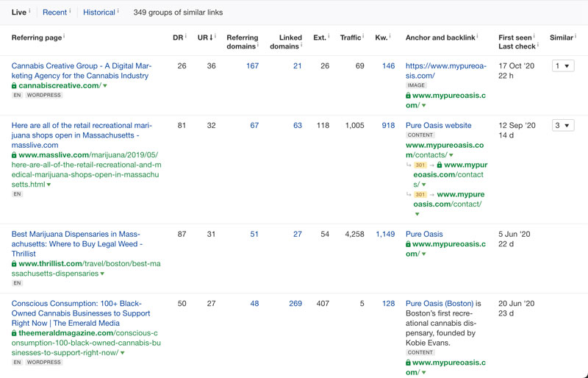Image resolution: width=588 pixels, height=378 pixels.
Task: Click referring domains count 167
Action: [252, 66]
